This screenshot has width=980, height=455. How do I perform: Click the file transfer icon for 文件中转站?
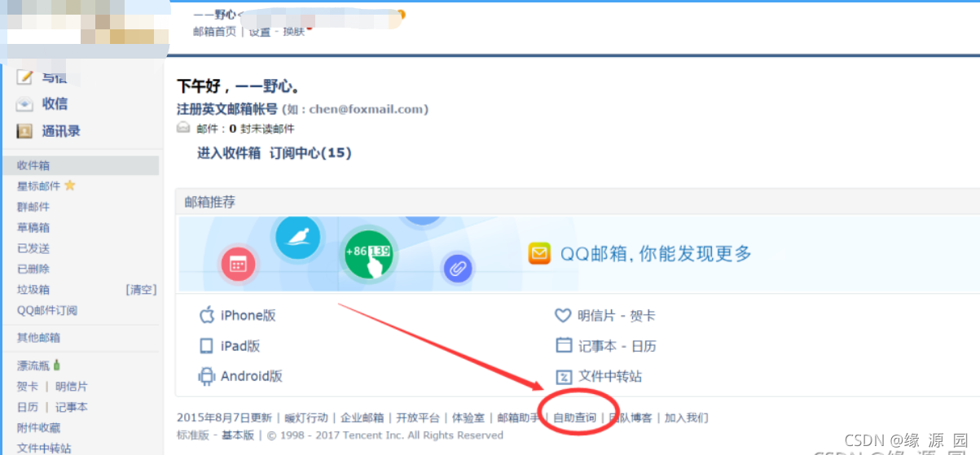(564, 376)
